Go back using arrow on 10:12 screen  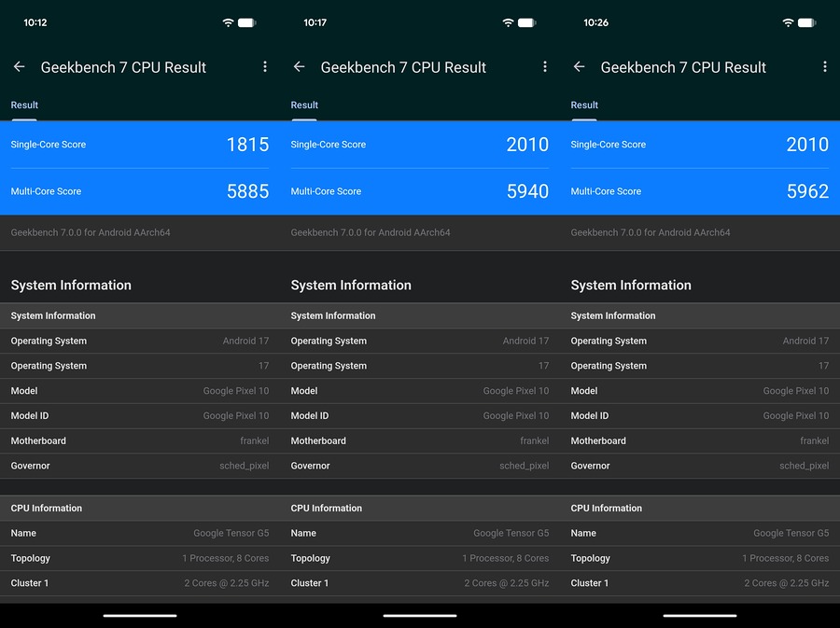[x=20, y=67]
